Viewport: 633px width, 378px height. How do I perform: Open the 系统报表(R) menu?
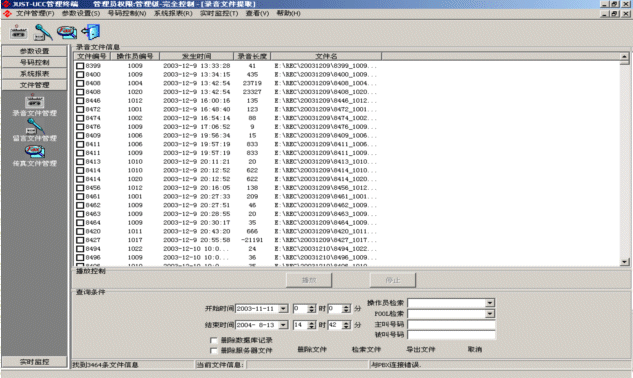coord(173,13)
